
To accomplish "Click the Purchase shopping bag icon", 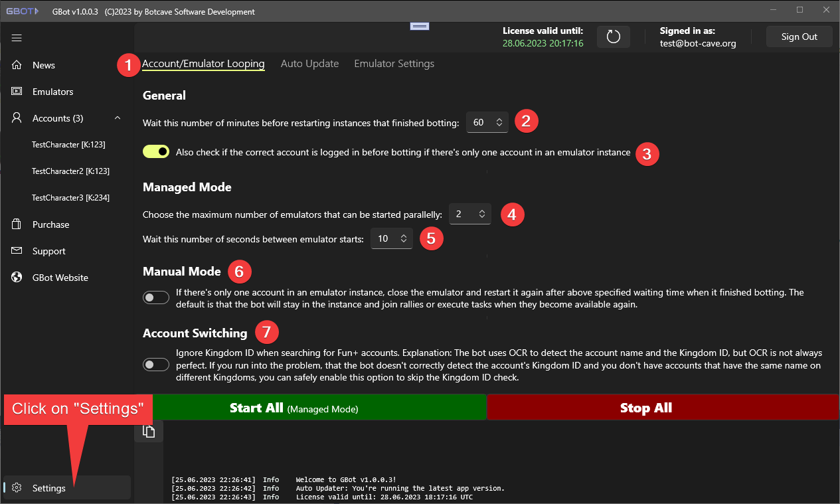I will click(x=17, y=224).
